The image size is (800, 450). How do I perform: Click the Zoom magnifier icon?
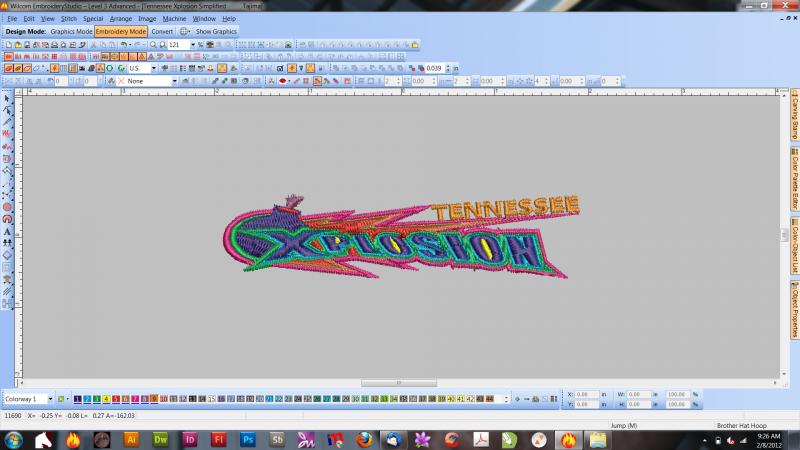[x=153, y=45]
